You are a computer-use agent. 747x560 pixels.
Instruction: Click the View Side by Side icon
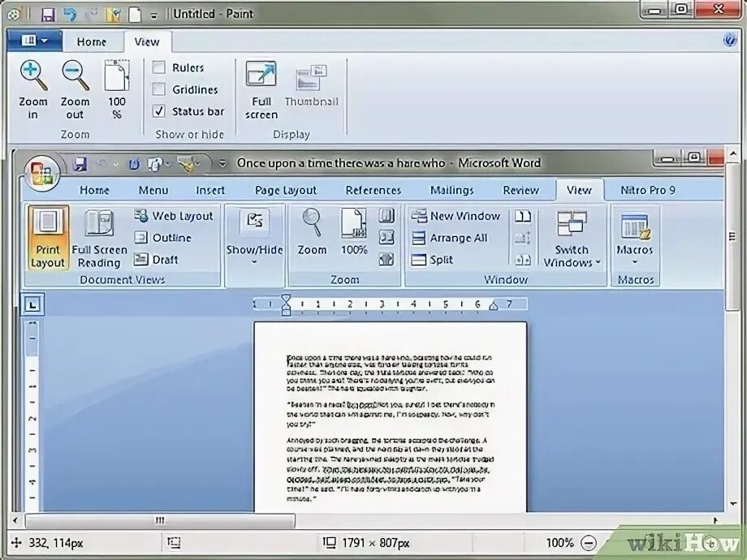coord(523,216)
